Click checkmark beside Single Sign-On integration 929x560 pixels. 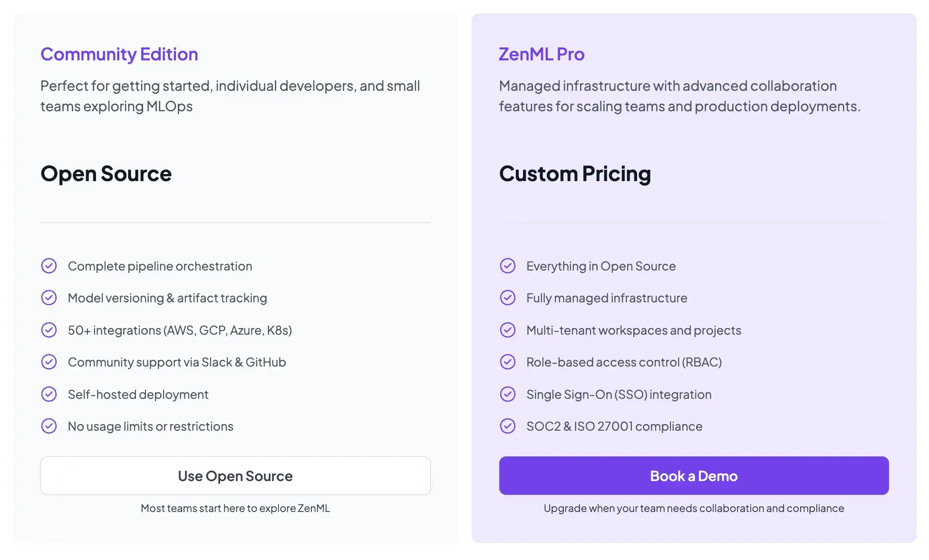coord(508,394)
